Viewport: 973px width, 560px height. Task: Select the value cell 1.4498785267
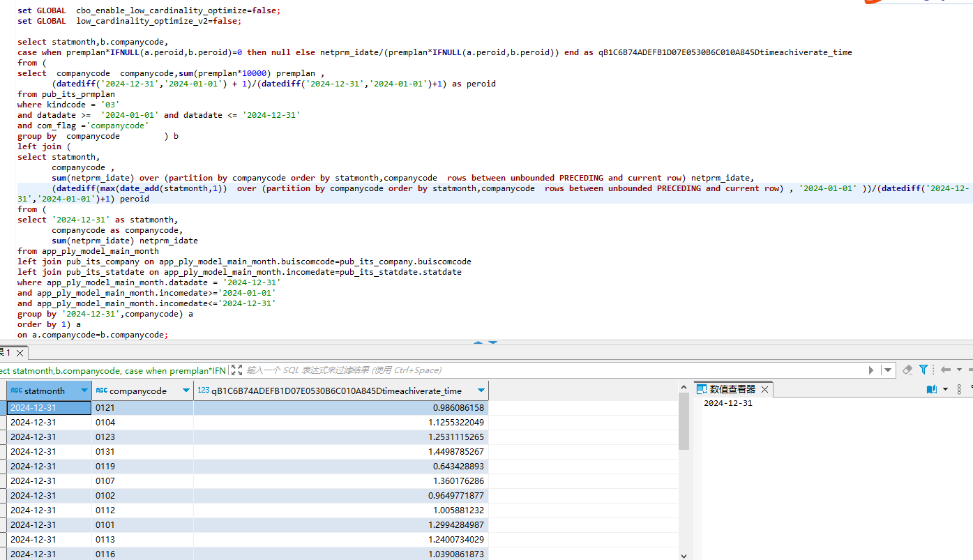(x=341, y=452)
